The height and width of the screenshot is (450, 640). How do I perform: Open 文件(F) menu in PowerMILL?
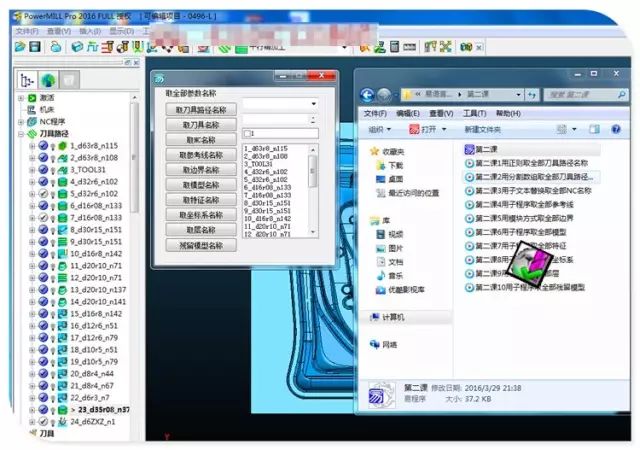[x=27, y=31]
